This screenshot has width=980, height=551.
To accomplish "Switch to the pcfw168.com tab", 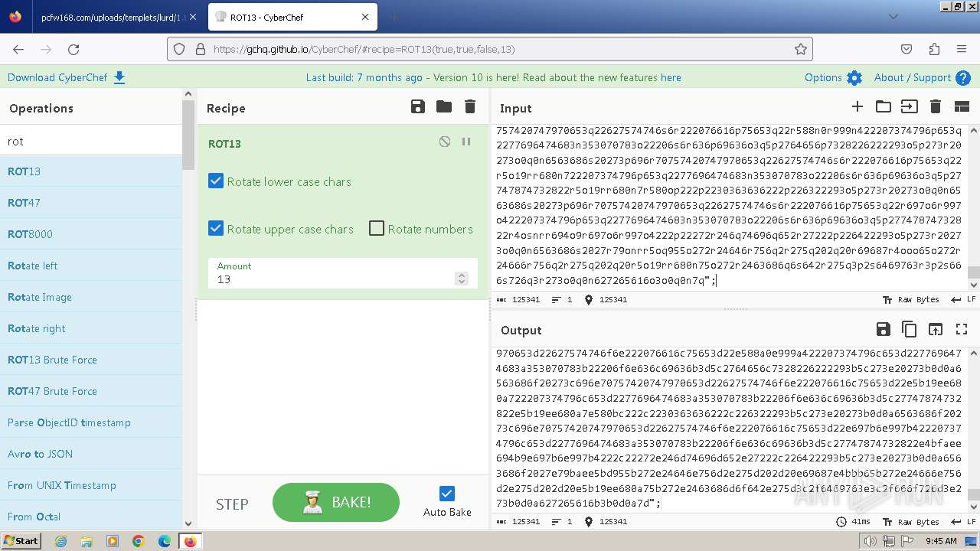I will pos(119,17).
